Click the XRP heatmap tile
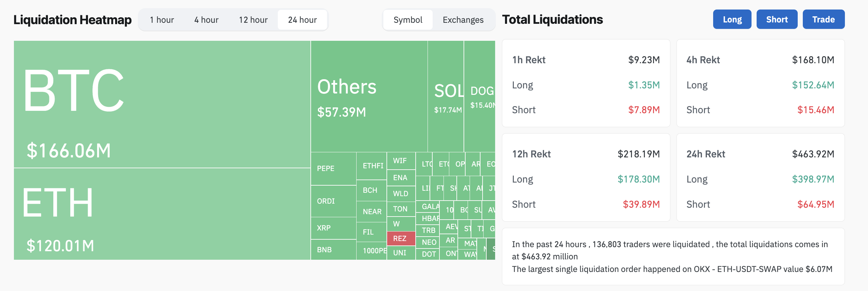Image resolution: width=868 pixels, height=291 pixels. [x=333, y=228]
